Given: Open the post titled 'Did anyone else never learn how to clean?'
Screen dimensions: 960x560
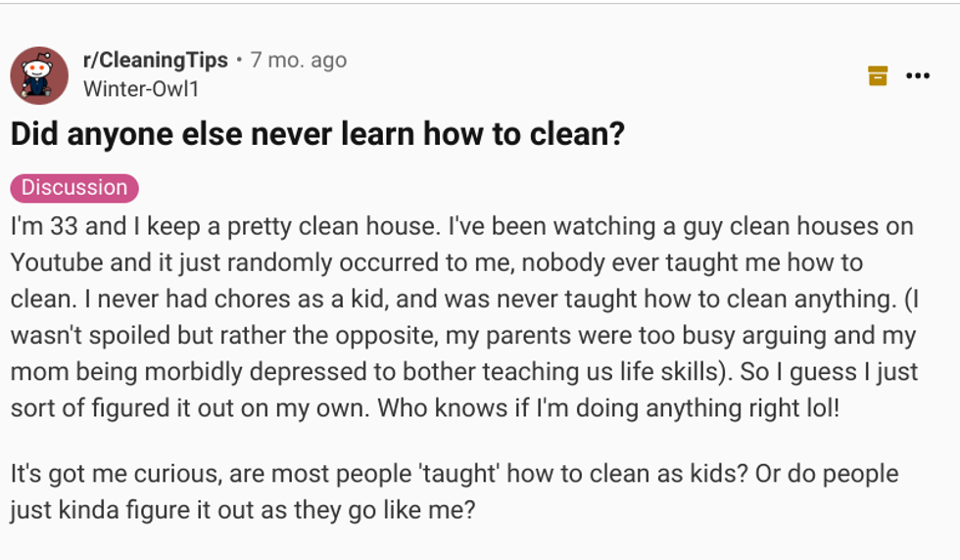Looking at the screenshot, I should (317, 134).
